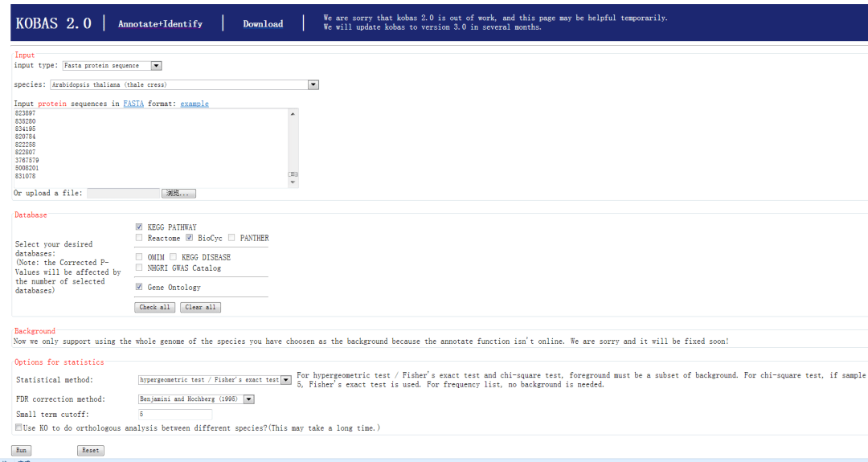
Task: Enable the NHGRI GWAS Catalog checkbox
Action: tap(139, 268)
